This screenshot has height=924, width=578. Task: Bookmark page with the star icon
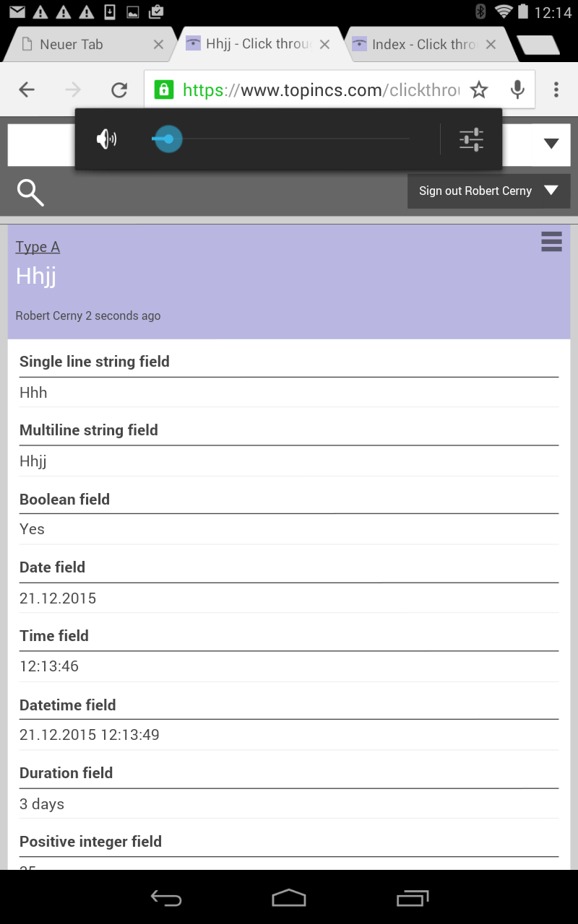[479, 90]
